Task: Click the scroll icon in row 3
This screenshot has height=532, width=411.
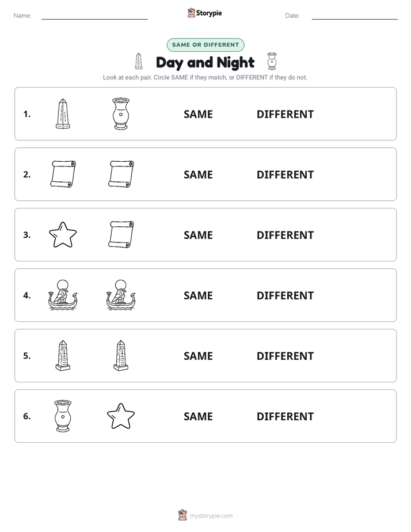Action: [x=121, y=234]
